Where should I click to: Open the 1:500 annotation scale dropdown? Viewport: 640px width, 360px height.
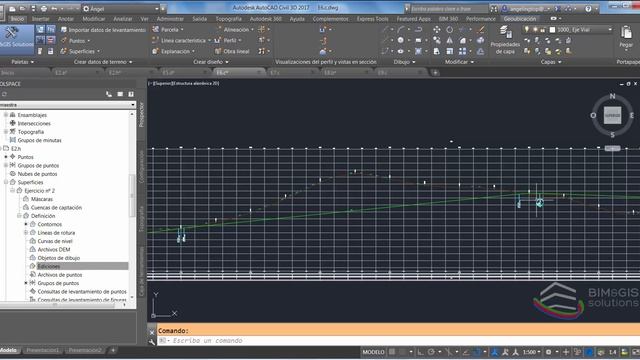[x=531, y=352]
